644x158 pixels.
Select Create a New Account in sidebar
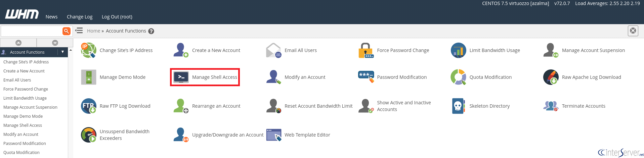24,71
